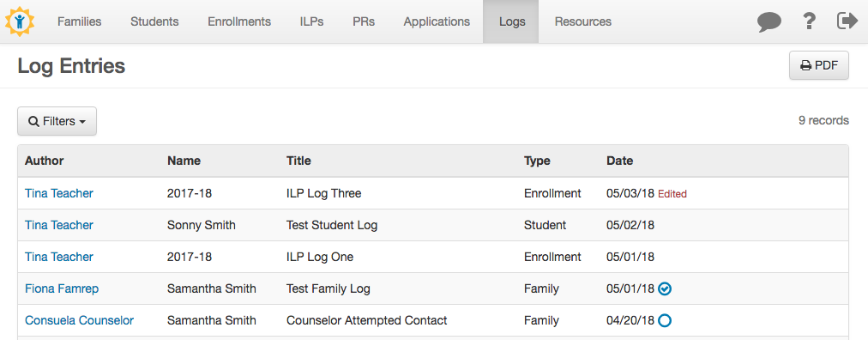Export log entries with PDF button
The width and height of the screenshot is (868, 340).
click(x=819, y=65)
